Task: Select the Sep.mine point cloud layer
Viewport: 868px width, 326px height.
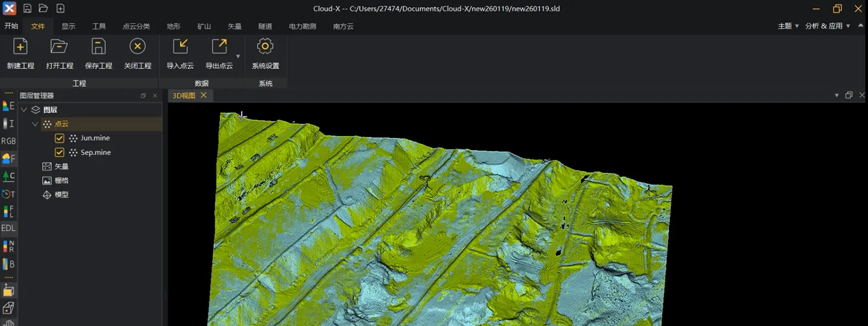Action: tap(96, 152)
